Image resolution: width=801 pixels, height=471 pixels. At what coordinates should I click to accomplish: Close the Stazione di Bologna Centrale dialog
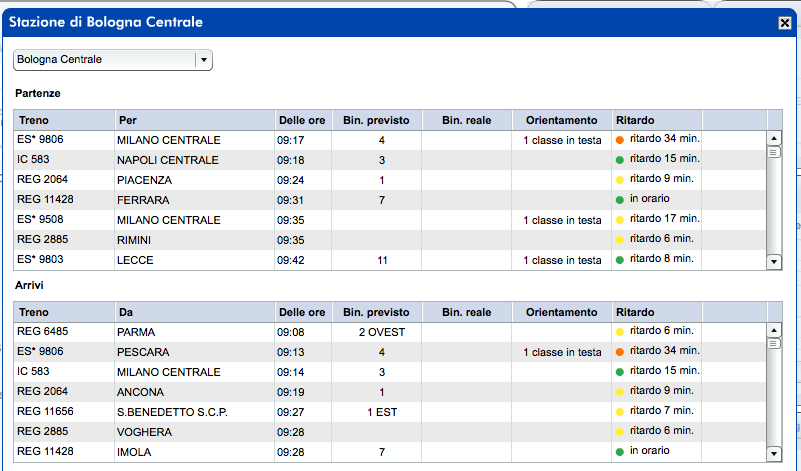[785, 22]
